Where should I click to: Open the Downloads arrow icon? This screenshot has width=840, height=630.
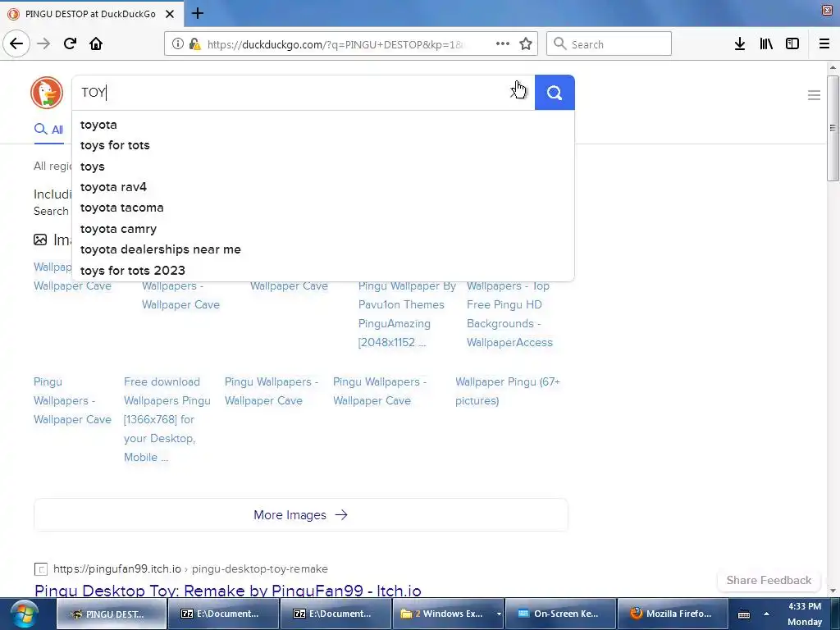tap(740, 44)
